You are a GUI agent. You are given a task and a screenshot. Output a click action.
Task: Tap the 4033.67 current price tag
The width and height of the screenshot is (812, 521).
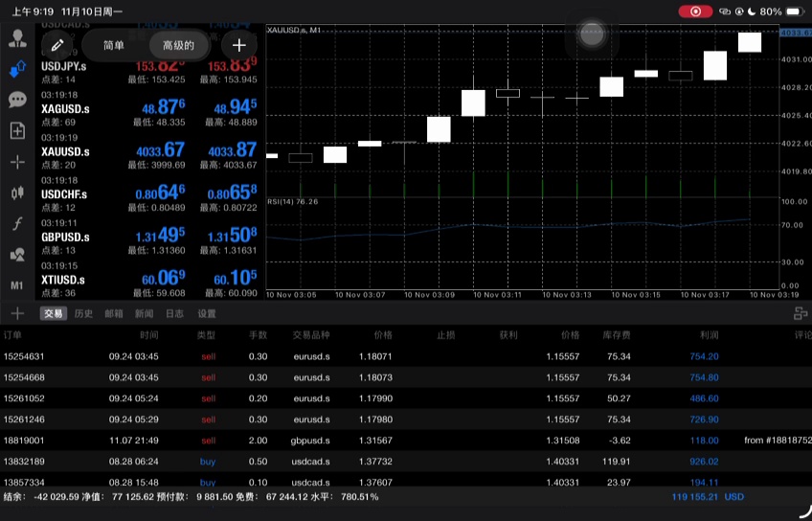(797, 33)
